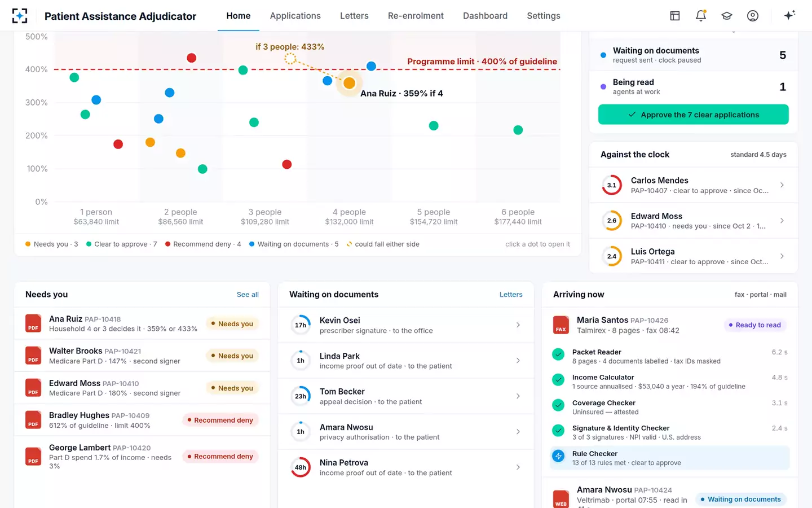Expand the Luis Ortega row chevron

coord(782,256)
